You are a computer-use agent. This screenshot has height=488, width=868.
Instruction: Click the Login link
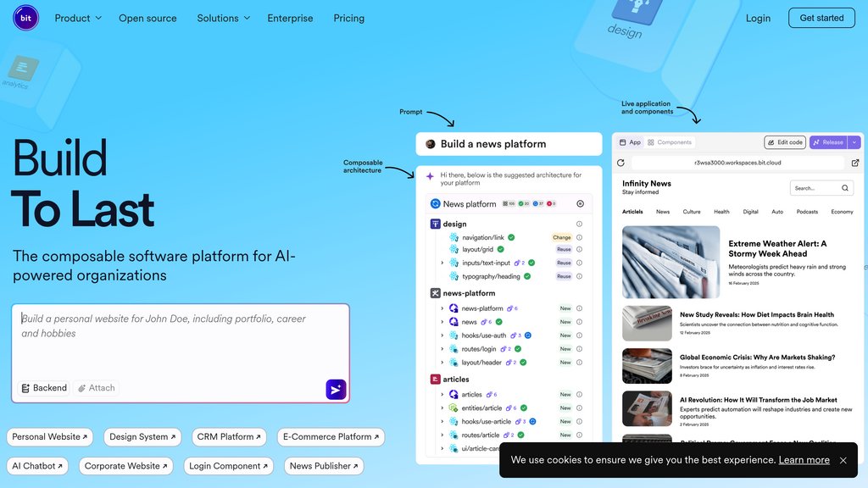(x=758, y=19)
